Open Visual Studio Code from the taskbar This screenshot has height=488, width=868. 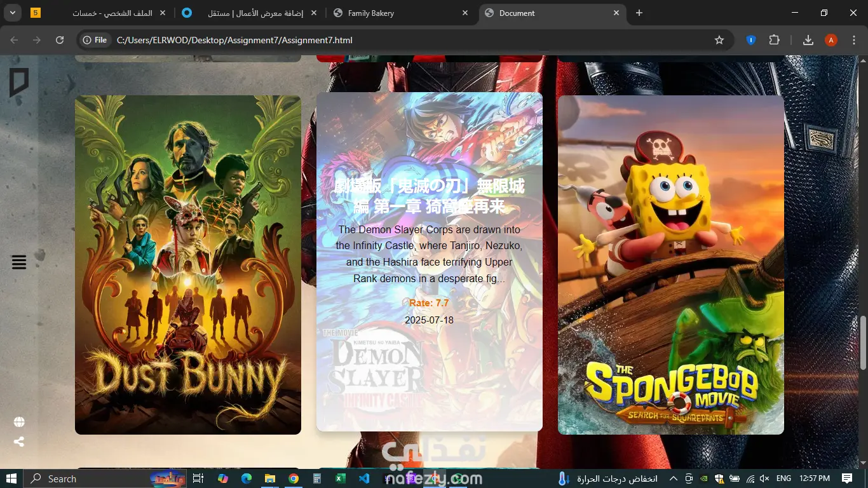(364, 478)
